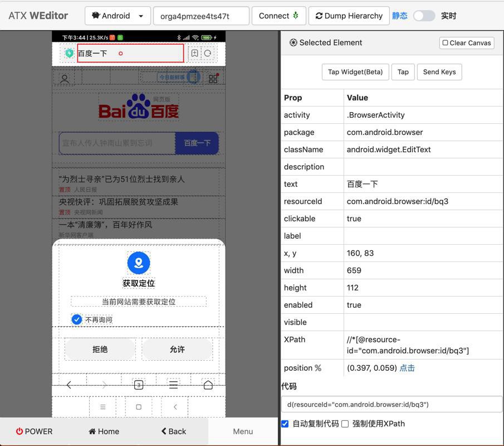Click the grid apps icon on Baidu page
Screen dimensions: 504x446
213,78
